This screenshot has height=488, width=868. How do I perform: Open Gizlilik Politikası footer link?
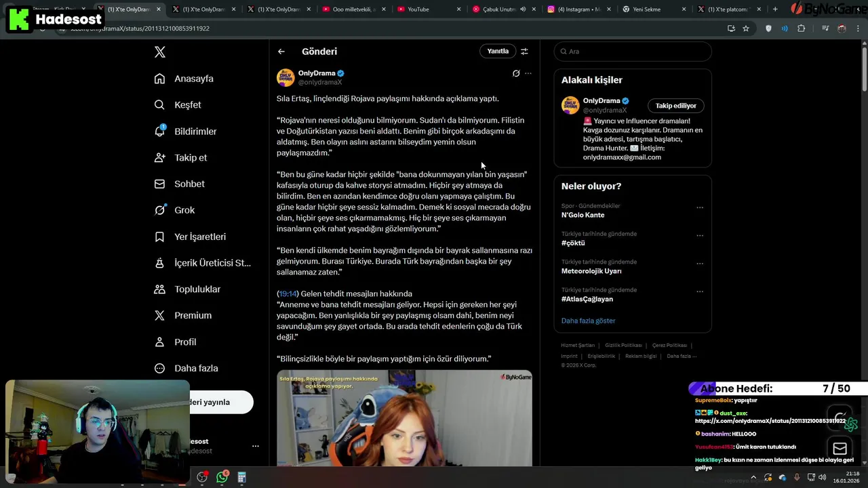click(x=623, y=346)
